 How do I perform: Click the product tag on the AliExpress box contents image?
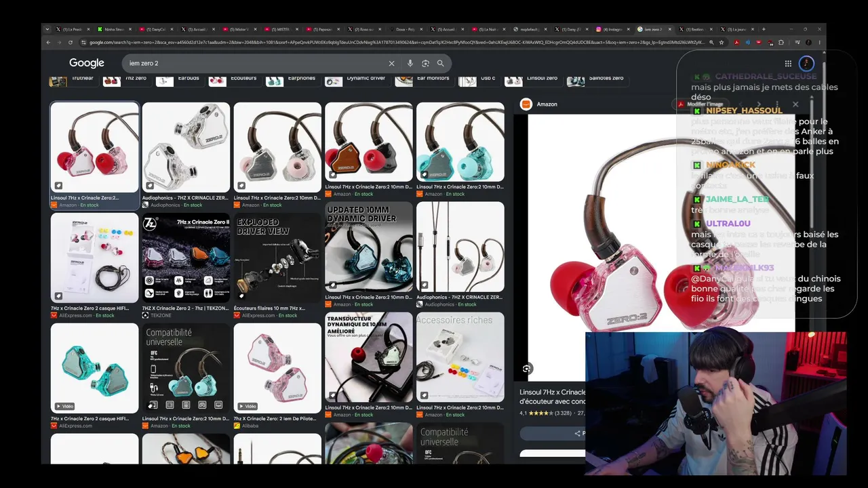coord(58,296)
